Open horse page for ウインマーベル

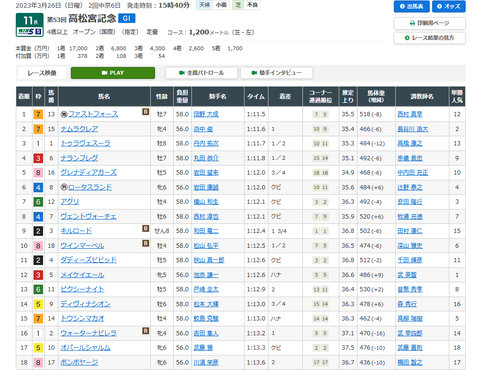pyautogui.click(x=82, y=246)
